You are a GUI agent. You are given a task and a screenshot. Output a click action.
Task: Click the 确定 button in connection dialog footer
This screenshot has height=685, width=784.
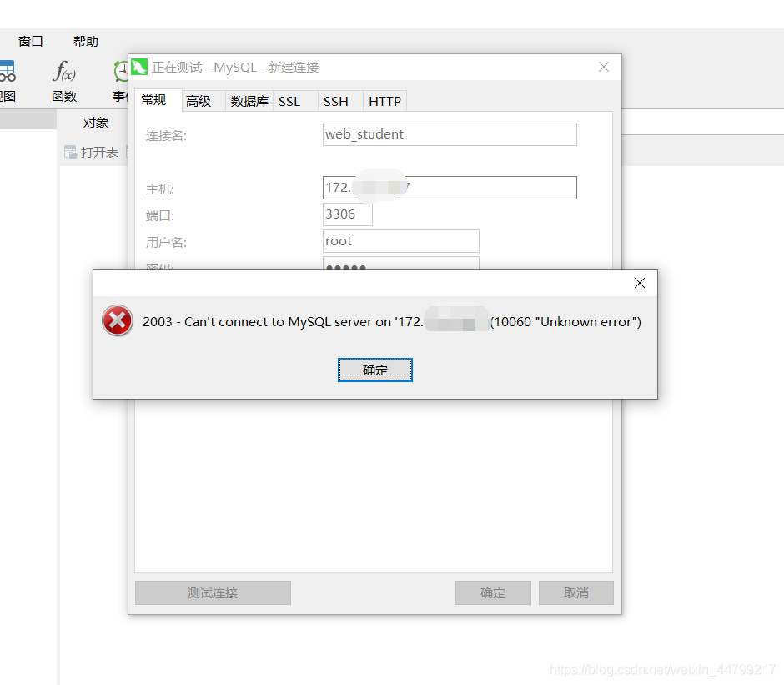click(493, 593)
